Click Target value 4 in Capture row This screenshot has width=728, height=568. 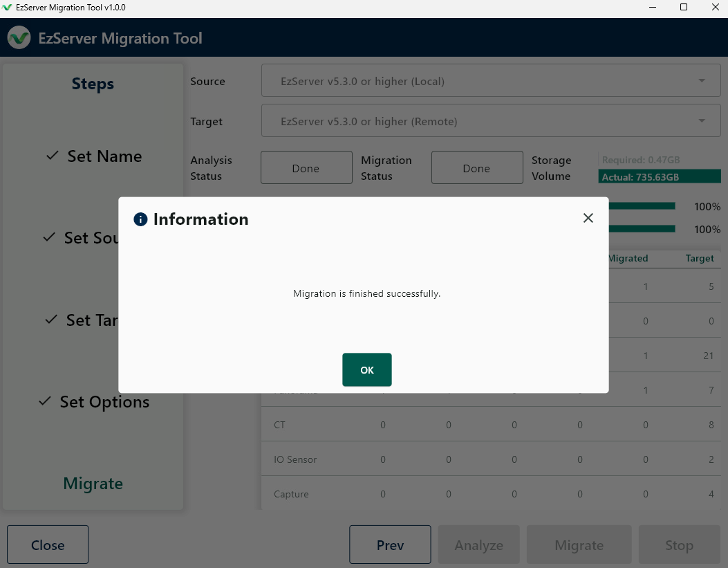tap(711, 494)
